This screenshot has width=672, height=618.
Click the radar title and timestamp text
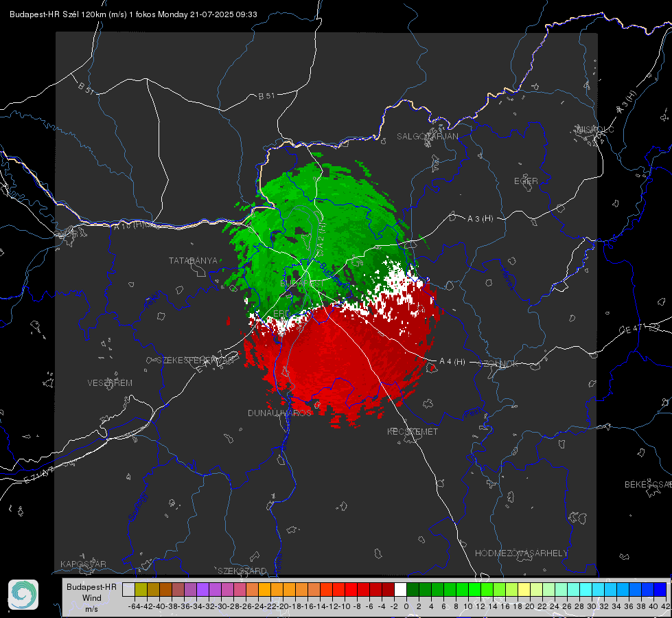pyautogui.click(x=133, y=14)
